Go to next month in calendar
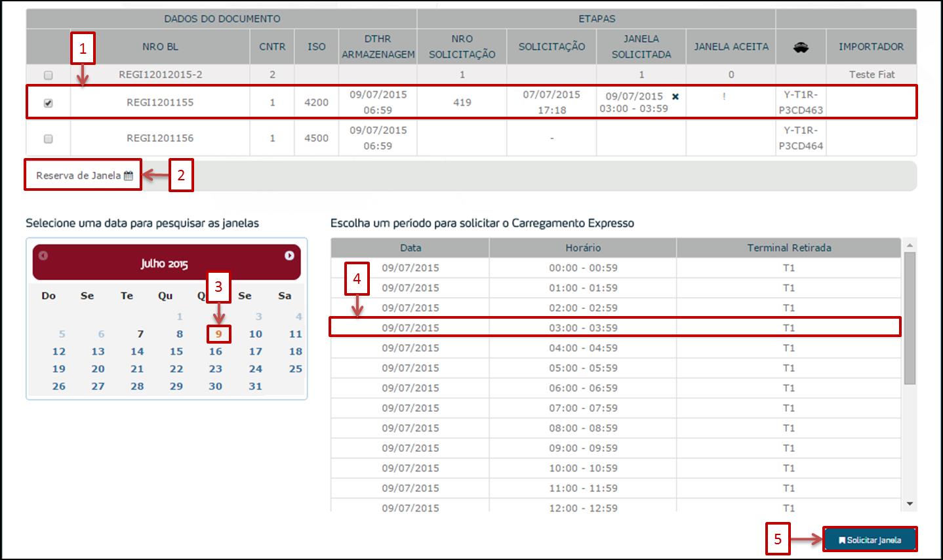 point(289,256)
